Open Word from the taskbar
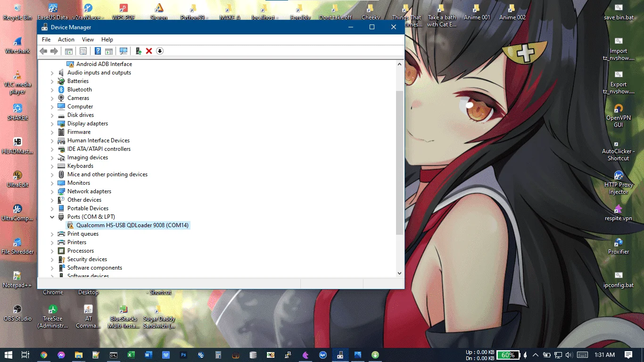Screen dimensions: 644x362 coord(149,354)
